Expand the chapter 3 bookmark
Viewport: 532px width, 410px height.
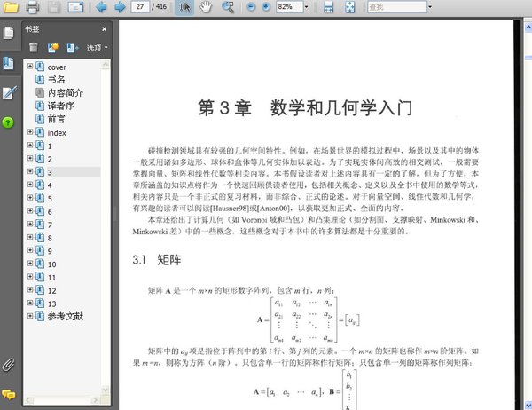(30, 171)
